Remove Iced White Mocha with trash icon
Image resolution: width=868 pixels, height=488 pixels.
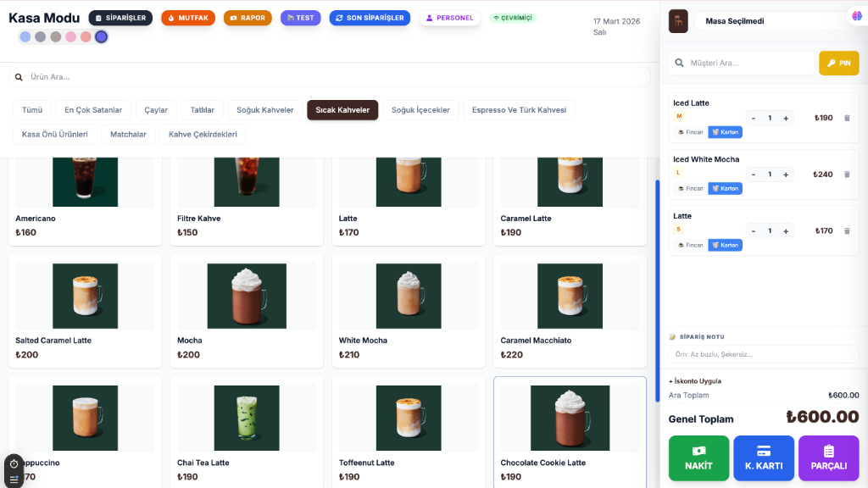tap(846, 175)
